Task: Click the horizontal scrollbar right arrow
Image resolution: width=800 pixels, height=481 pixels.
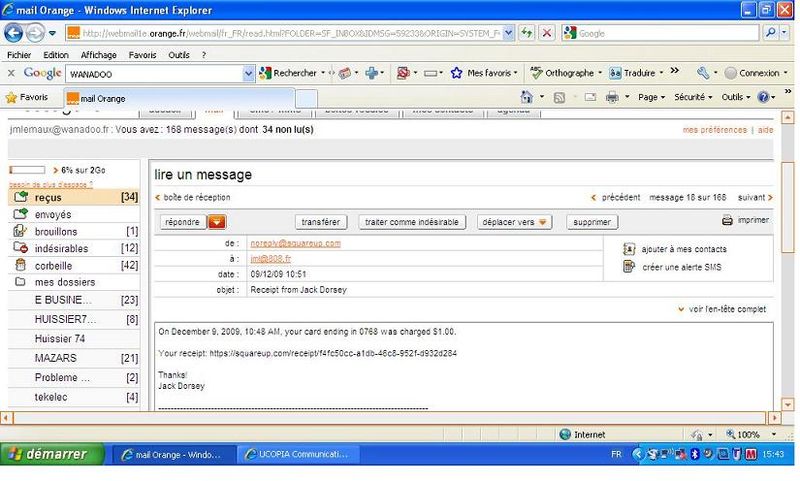Action: tap(774, 418)
